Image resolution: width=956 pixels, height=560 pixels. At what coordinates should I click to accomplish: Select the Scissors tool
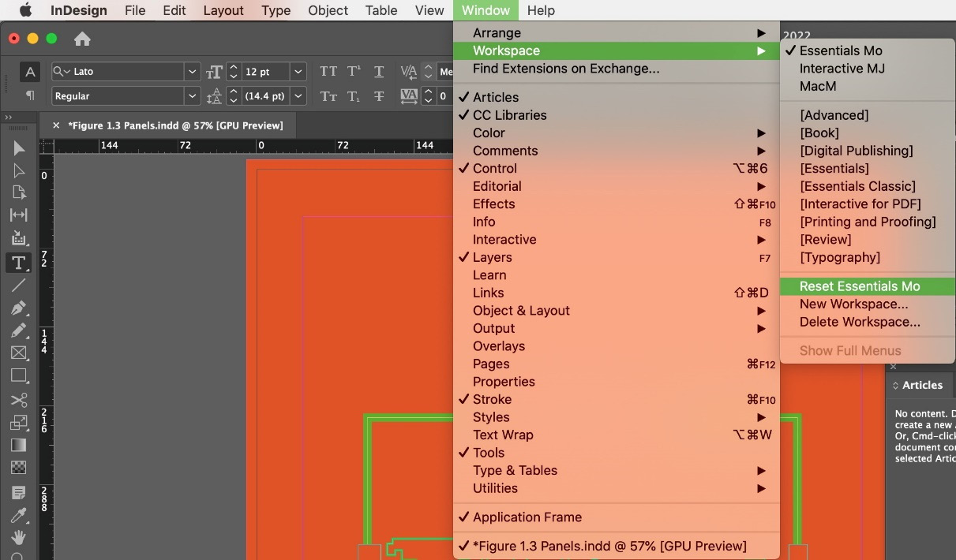[19, 400]
